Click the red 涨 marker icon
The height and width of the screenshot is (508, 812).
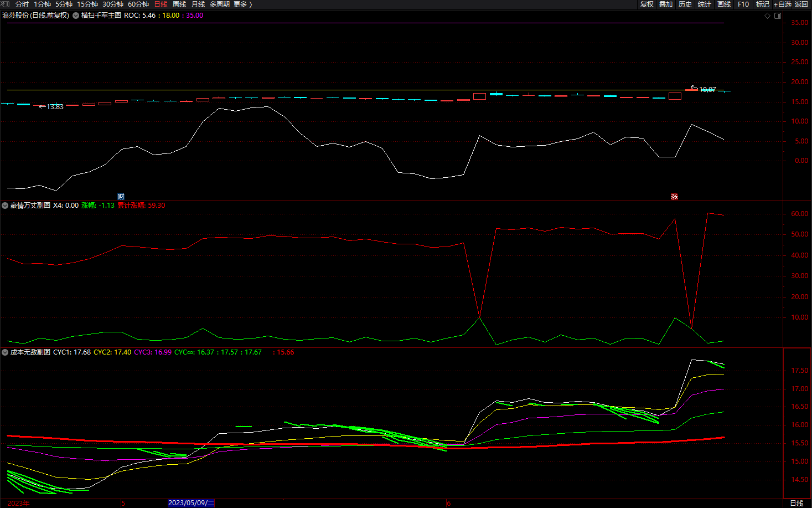point(674,197)
